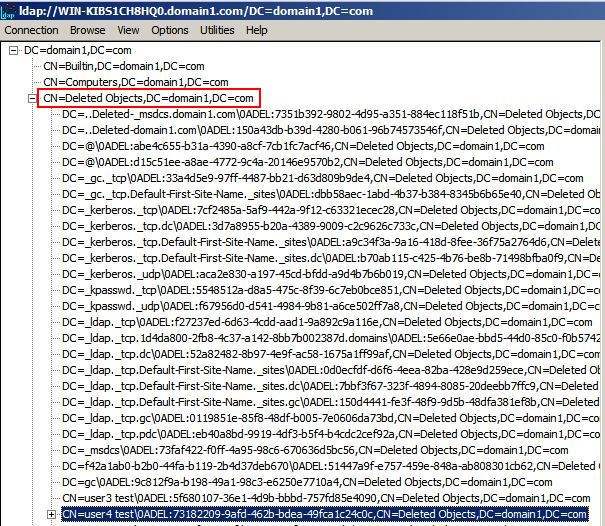605x526 pixels.
Task: Collapse the CN=Deleted Objects node
Action: 32,99
